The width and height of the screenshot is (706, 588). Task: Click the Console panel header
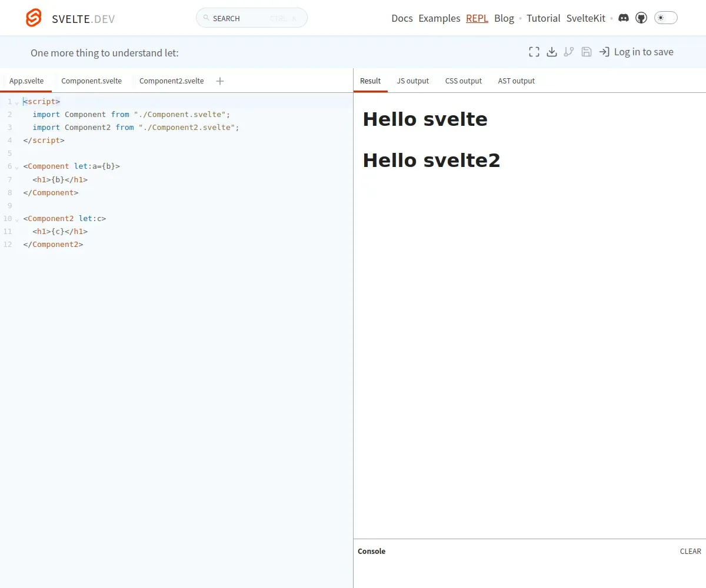(529, 552)
